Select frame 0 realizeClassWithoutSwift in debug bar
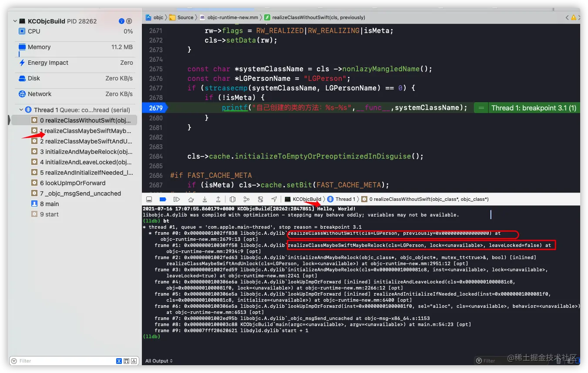The width and height of the screenshot is (588, 373). pyautogui.click(x=425, y=199)
